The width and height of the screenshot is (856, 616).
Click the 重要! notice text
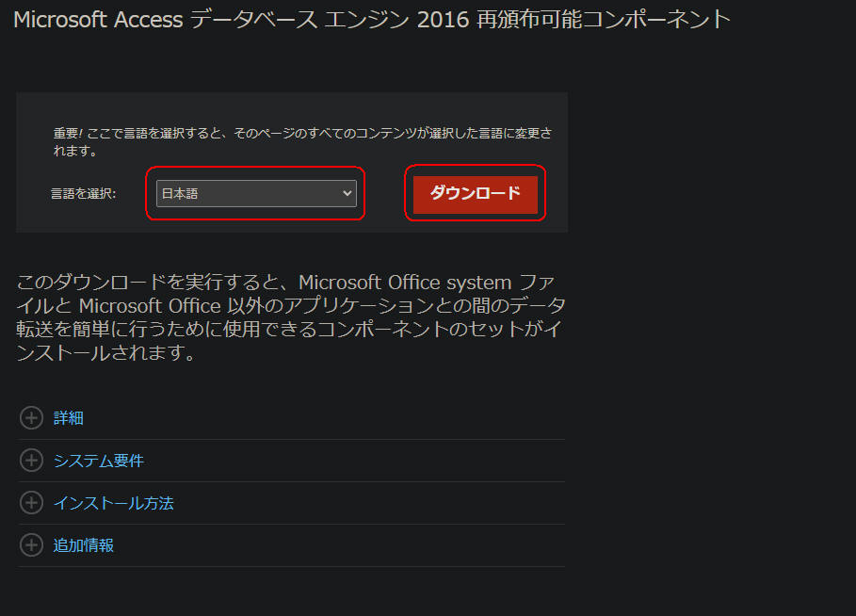click(x=302, y=141)
